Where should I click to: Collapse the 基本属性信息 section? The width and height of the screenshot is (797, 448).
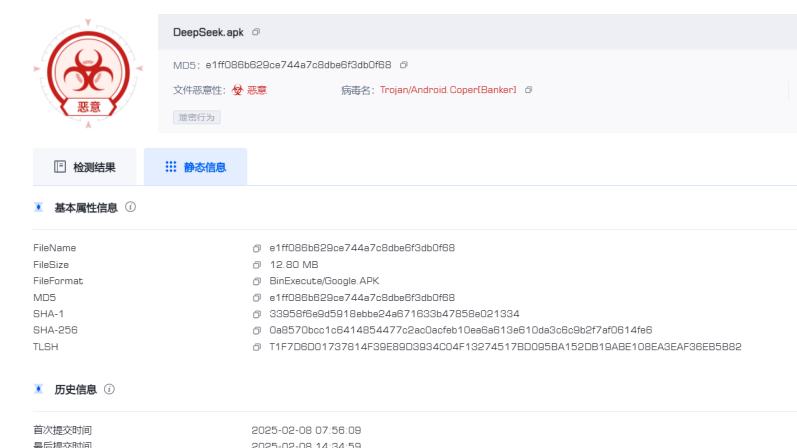(x=39, y=207)
